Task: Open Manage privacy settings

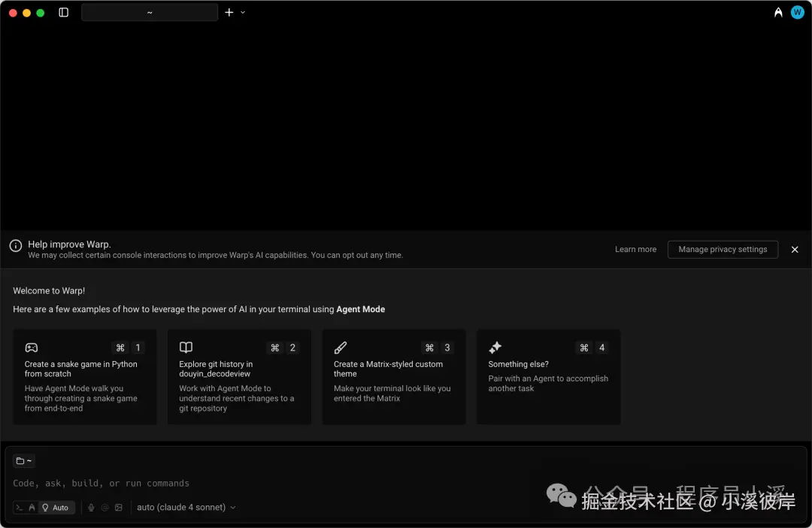Action: pos(723,249)
